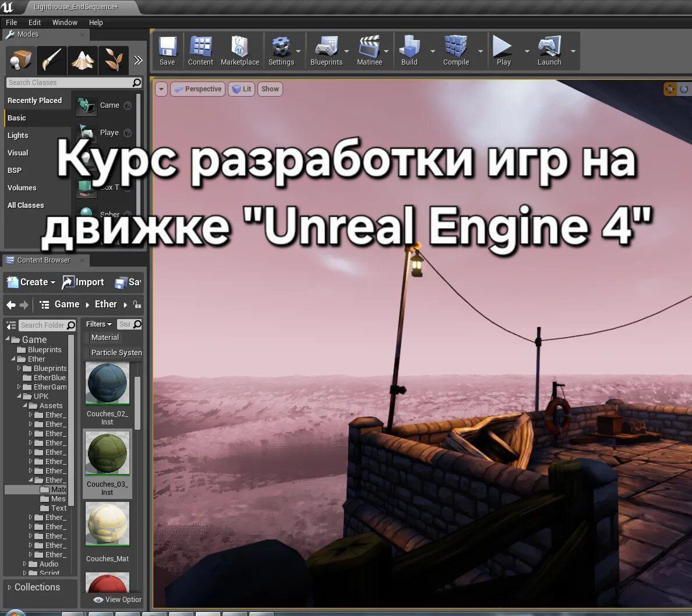
Task: Select the Paint mode brush icon
Action: coord(52,60)
